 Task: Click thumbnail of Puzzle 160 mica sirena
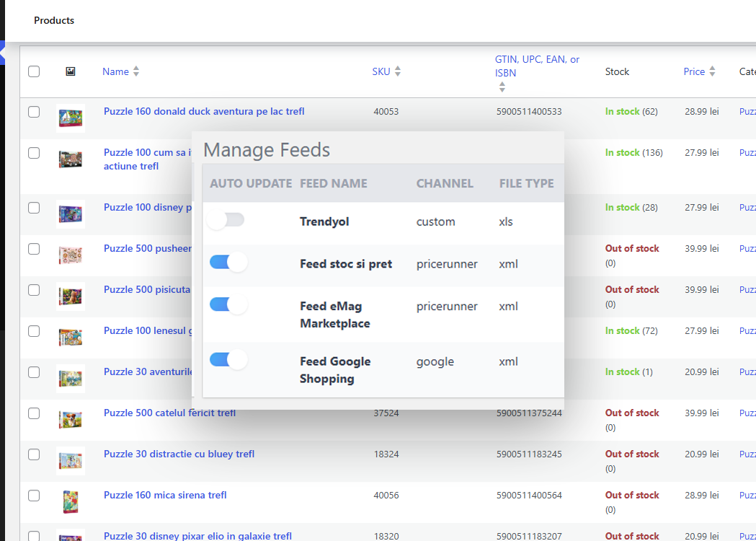71,502
